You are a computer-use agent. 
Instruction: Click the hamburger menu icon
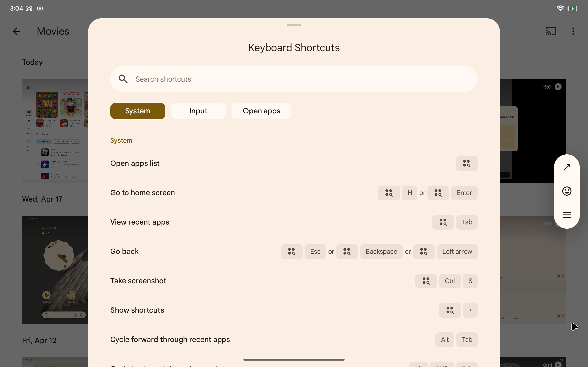pos(567,215)
